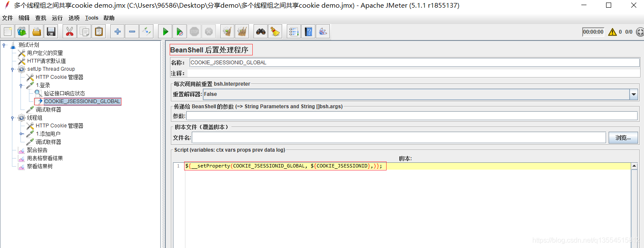Click the Toggle enable/disable toolbar icon
Image resolution: width=644 pixels, height=248 pixels.
coord(147,32)
